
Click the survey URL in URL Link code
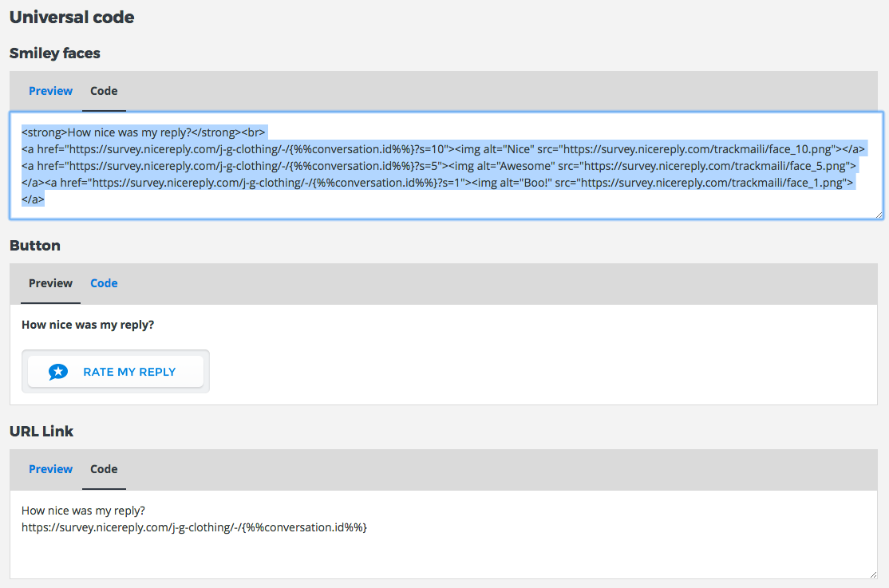coord(194,527)
